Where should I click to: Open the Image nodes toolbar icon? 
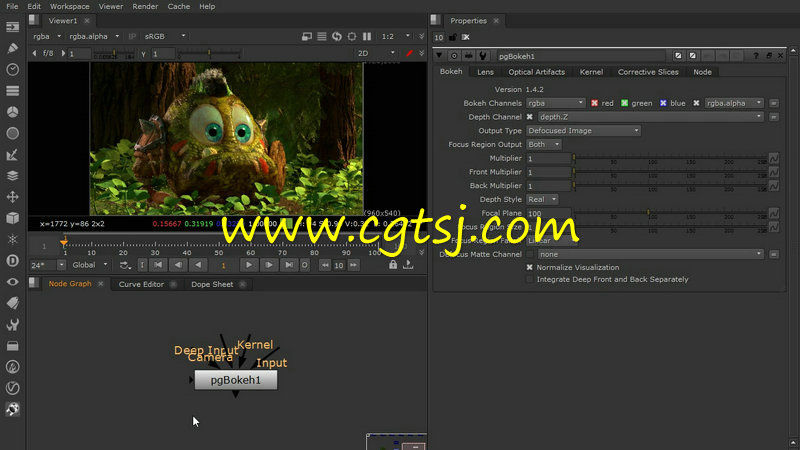click(12, 27)
